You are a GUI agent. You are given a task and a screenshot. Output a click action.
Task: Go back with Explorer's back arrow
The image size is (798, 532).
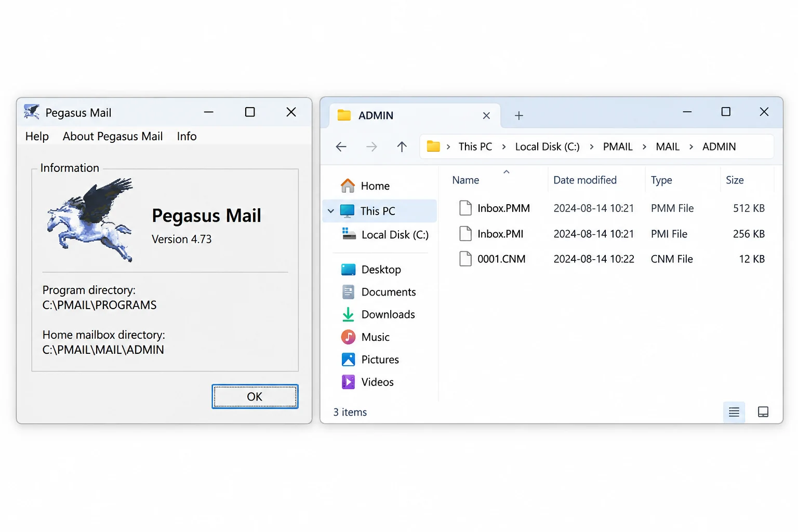coord(341,147)
